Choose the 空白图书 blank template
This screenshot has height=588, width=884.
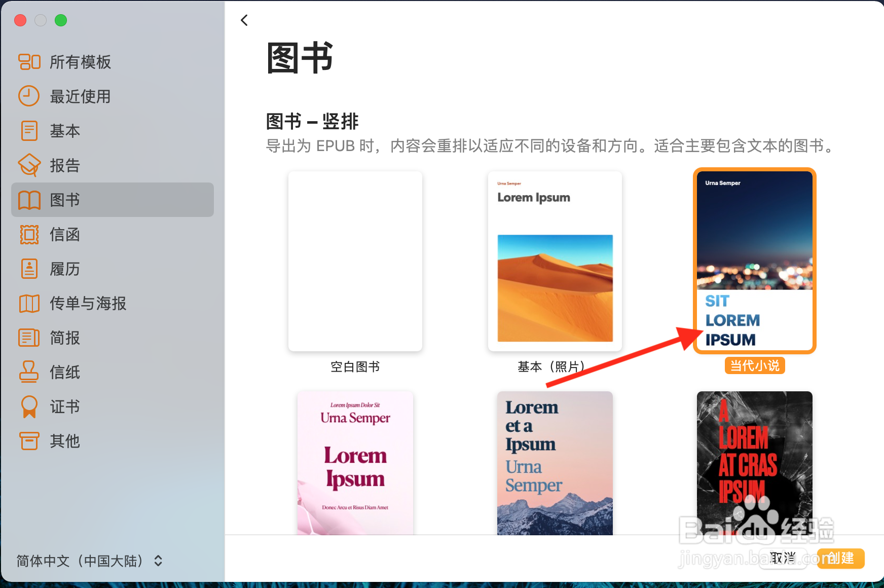coord(355,261)
